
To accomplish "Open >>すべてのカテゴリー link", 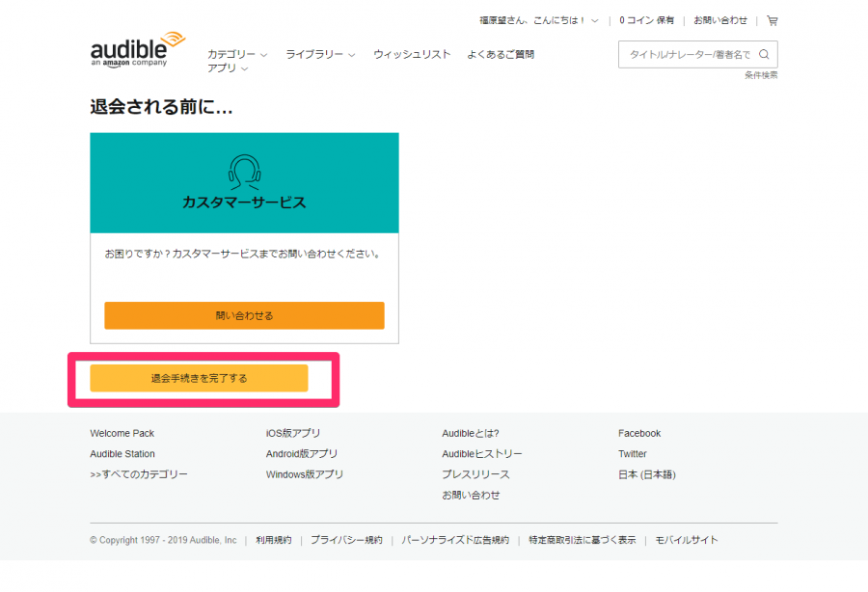I will point(138,474).
